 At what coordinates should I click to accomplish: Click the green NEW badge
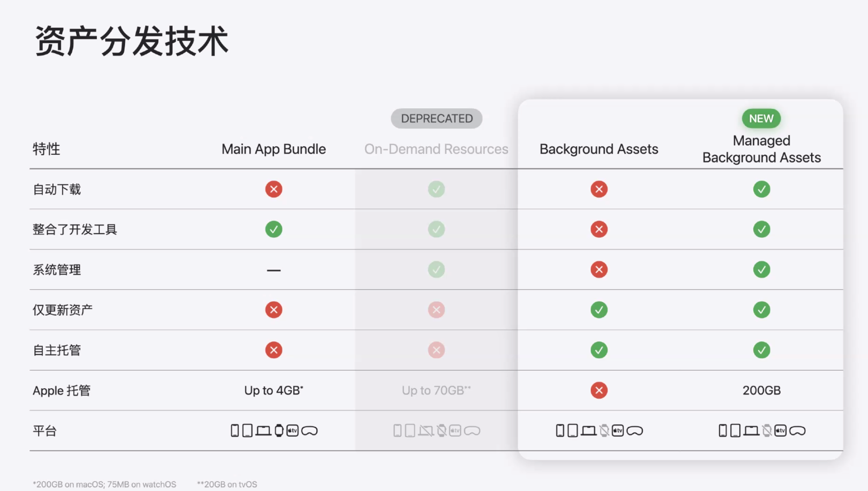click(761, 118)
